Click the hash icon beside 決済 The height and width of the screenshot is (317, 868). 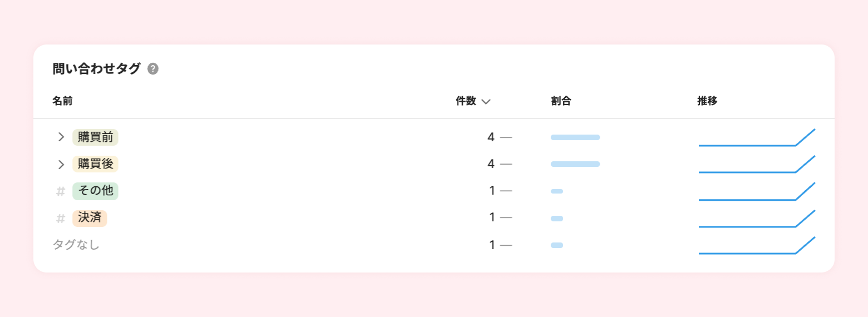point(61,219)
